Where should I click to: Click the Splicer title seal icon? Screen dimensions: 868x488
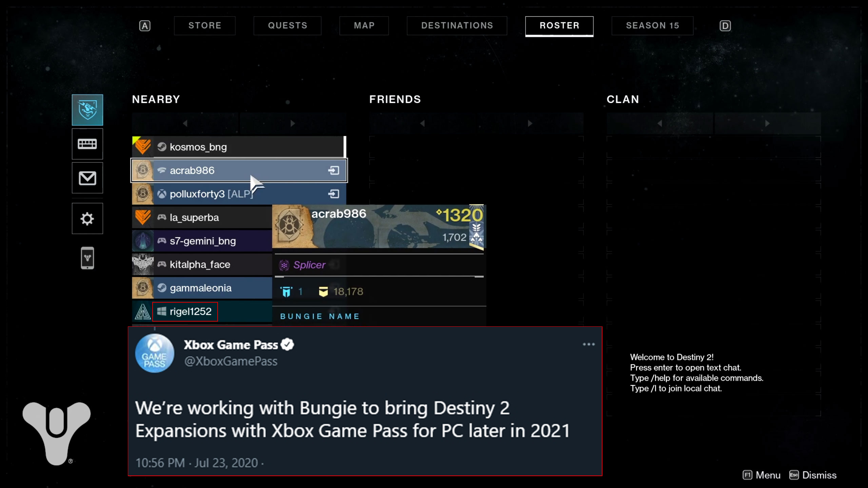(x=284, y=265)
